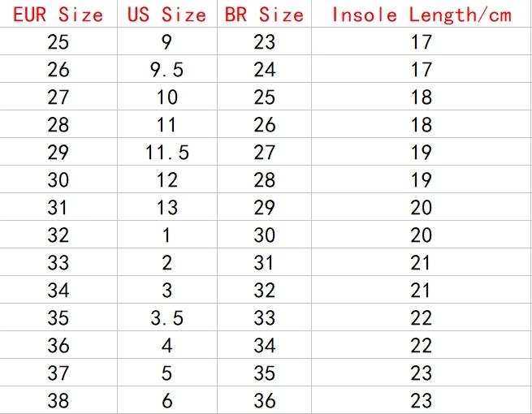Select EUR size 27 cell
The width and height of the screenshot is (532, 414).
click(58, 97)
